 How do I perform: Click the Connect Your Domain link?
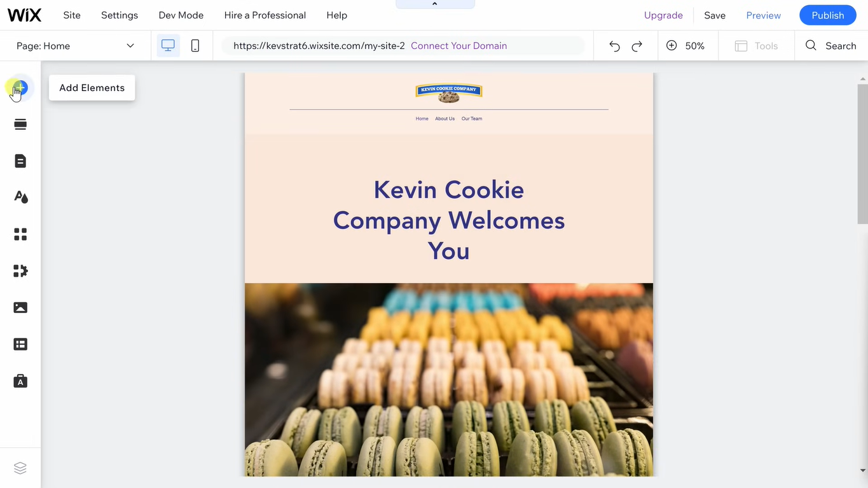click(459, 46)
